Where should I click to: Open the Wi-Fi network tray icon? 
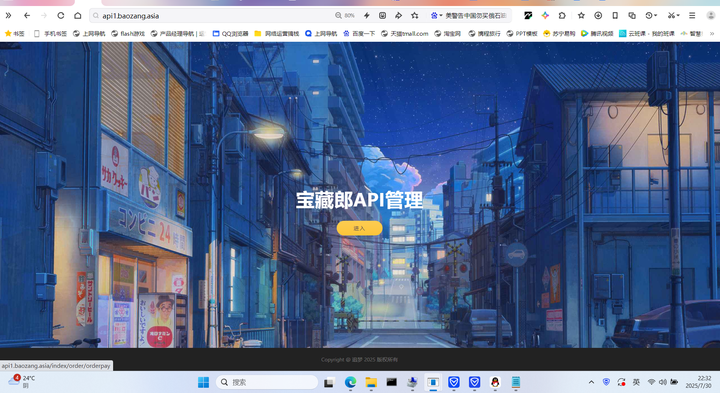pyautogui.click(x=651, y=382)
